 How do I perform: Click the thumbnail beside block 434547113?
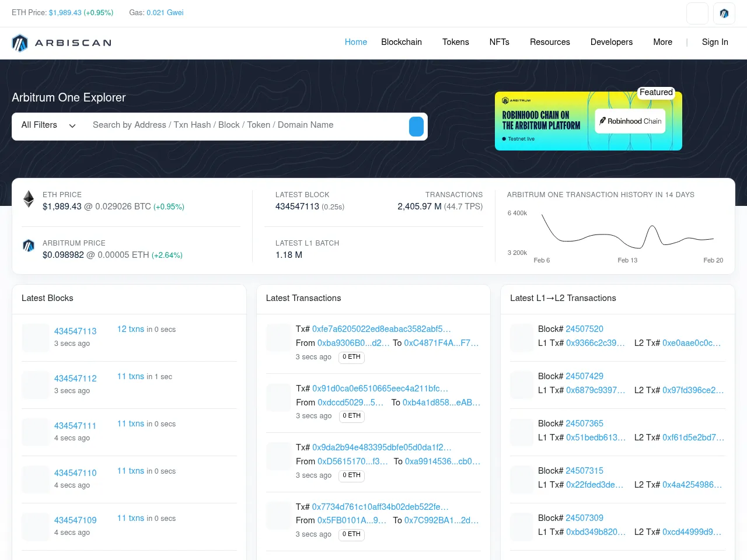coord(35,338)
